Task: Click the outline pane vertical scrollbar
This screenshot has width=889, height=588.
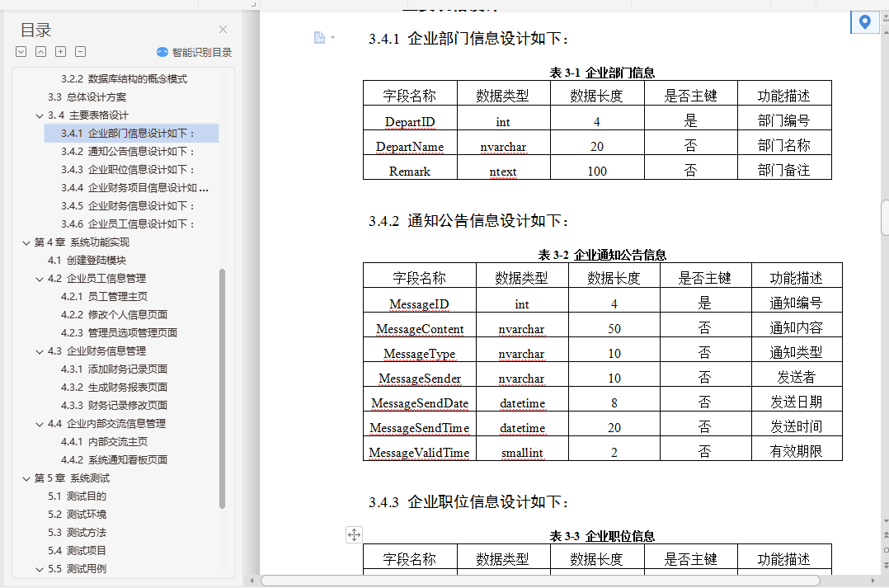Action: pyautogui.click(x=223, y=388)
